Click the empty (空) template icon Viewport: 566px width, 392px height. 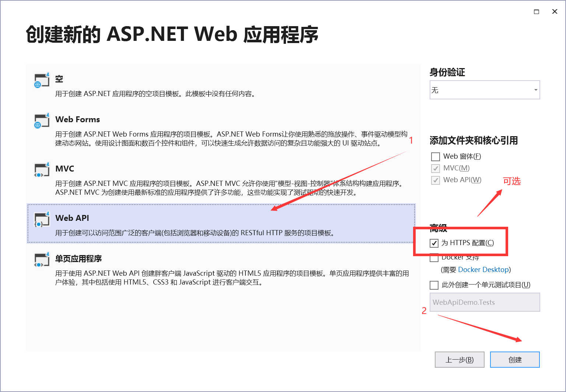42,80
